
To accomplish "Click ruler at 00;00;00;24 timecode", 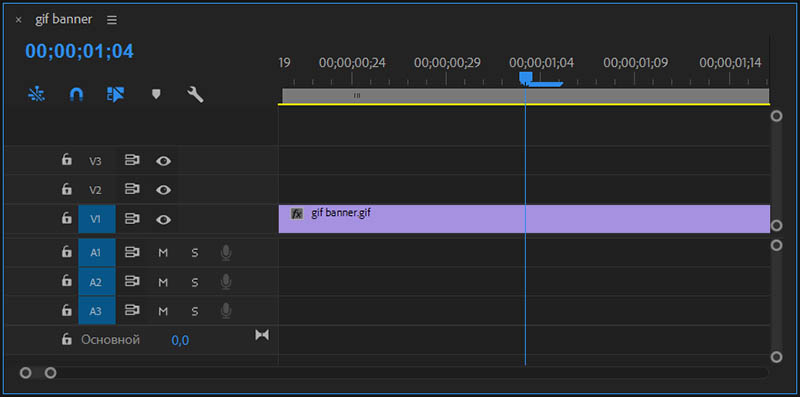I will pyautogui.click(x=352, y=63).
